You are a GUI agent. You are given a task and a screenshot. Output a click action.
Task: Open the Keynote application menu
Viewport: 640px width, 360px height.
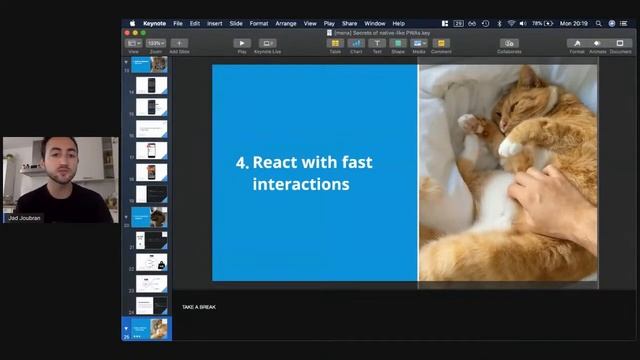pos(154,24)
